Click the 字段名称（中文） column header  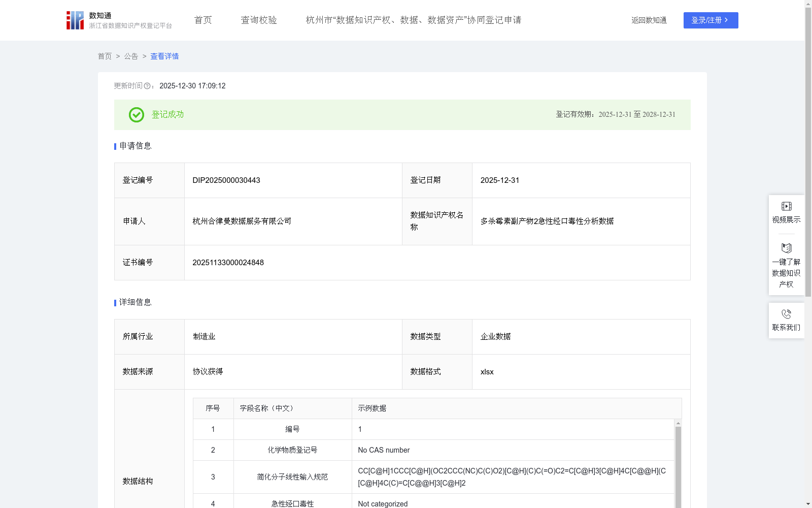click(x=292, y=408)
